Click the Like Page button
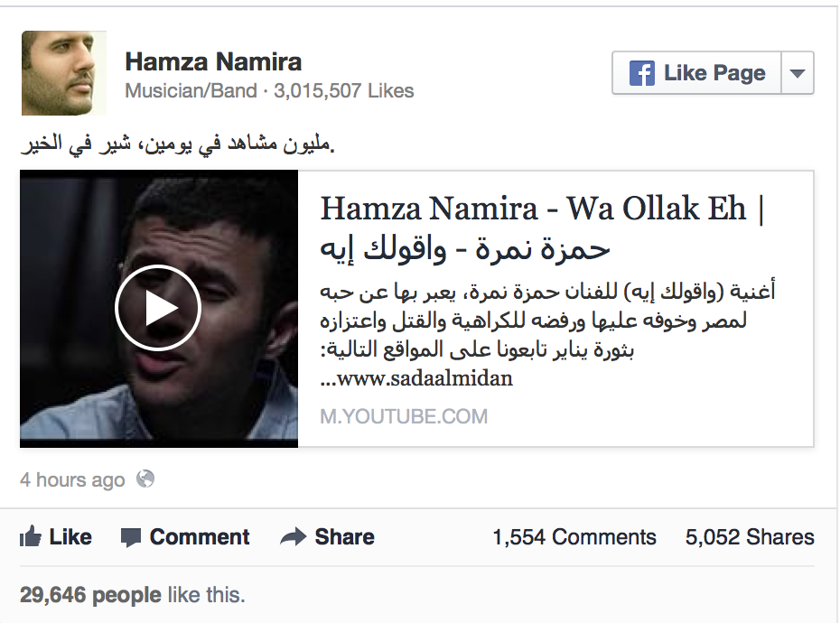The width and height of the screenshot is (840, 623). [697, 73]
